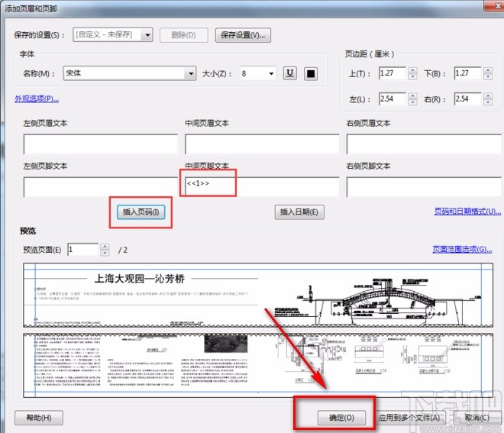This screenshot has width=504, height=433.
Task: Go to next preview page with up arrow
Action: pyautogui.click(x=105, y=247)
